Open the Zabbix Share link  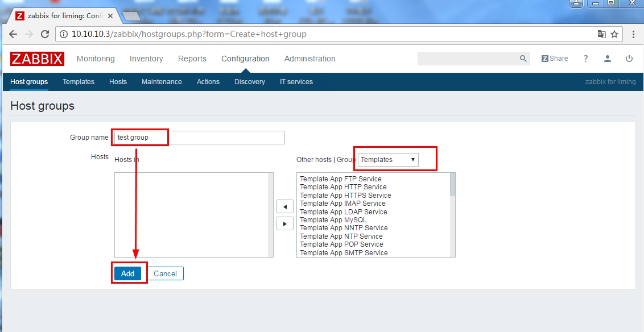point(555,59)
